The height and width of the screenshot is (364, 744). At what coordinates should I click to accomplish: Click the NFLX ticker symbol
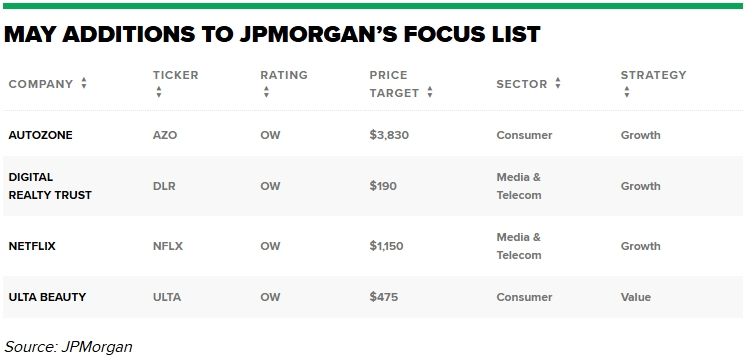pyautogui.click(x=167, y=246)
